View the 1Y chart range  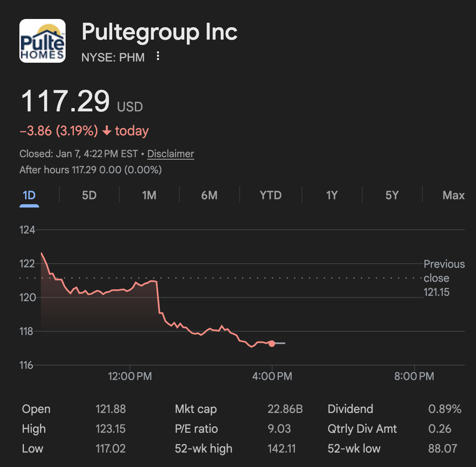pyautogui.click(x=332, y=195)
